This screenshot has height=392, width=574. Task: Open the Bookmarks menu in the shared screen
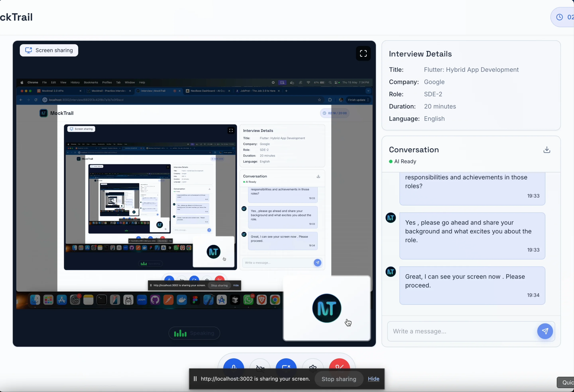coord(91,83)
